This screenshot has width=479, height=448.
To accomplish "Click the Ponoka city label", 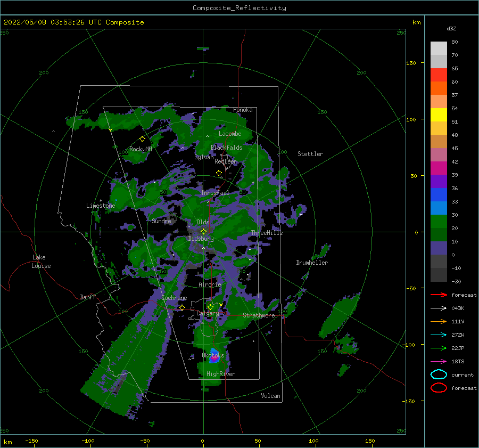I will [243, 110].
